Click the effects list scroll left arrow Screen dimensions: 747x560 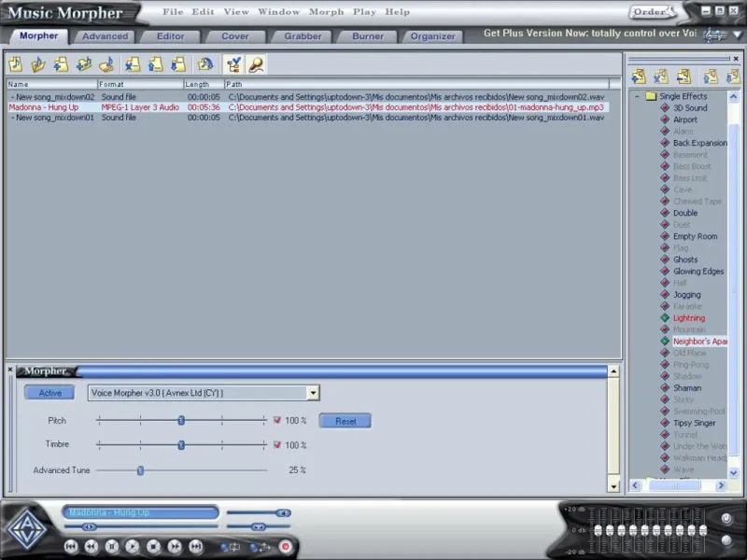coord(635,485)
